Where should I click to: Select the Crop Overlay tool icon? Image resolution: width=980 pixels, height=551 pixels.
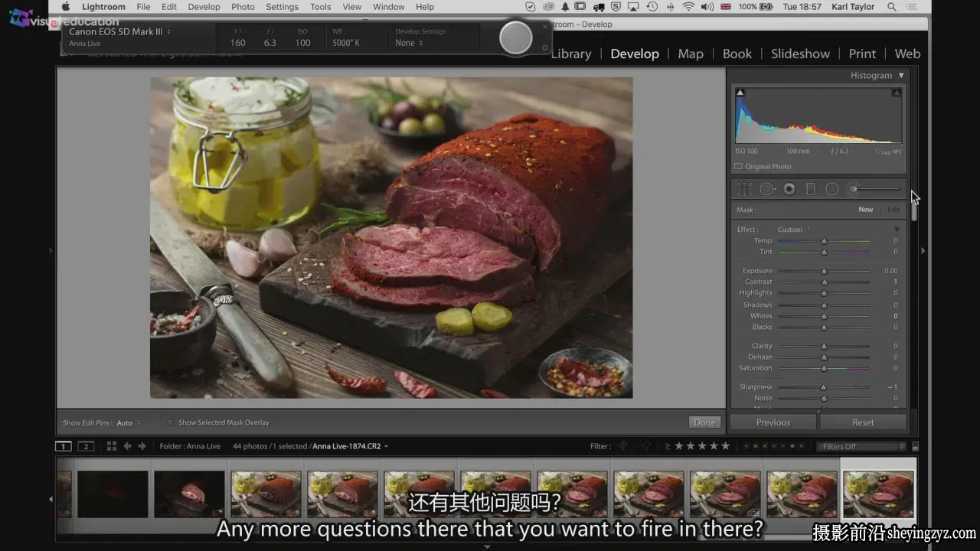[743, 188]
